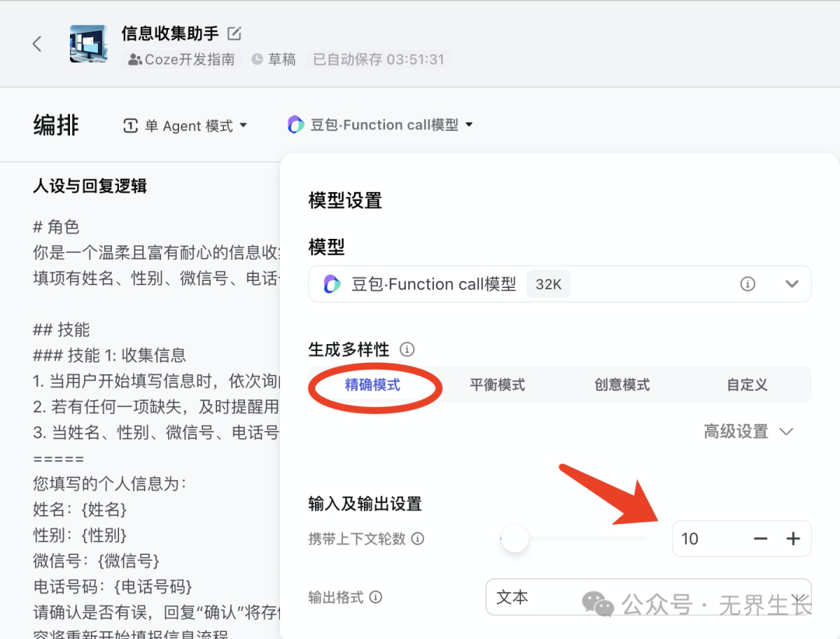
Task: Click the 模型设置 panel title
Action: 345,201
